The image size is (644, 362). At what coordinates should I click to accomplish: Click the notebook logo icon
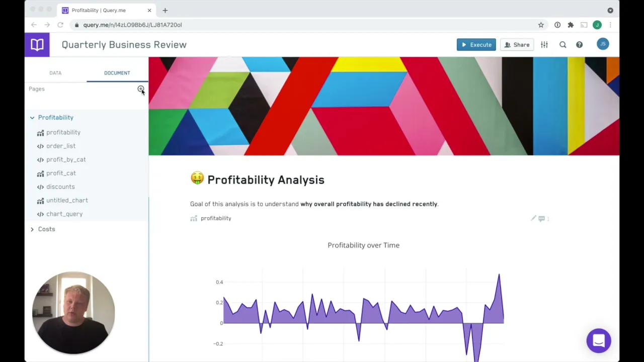point(37,45)
